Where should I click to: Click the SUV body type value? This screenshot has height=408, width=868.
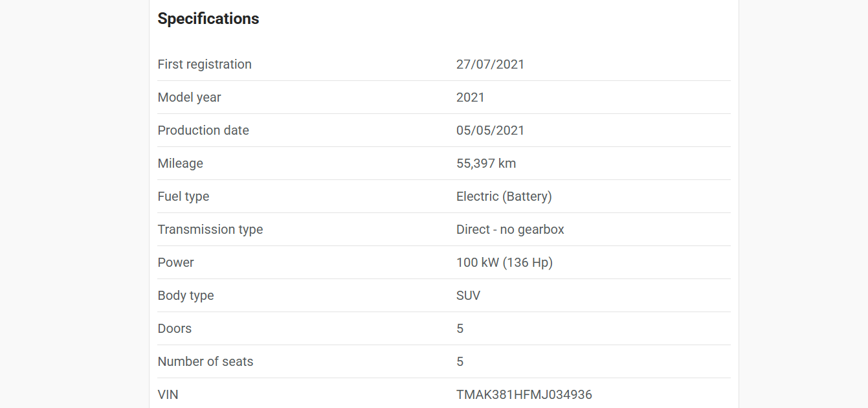469,295
